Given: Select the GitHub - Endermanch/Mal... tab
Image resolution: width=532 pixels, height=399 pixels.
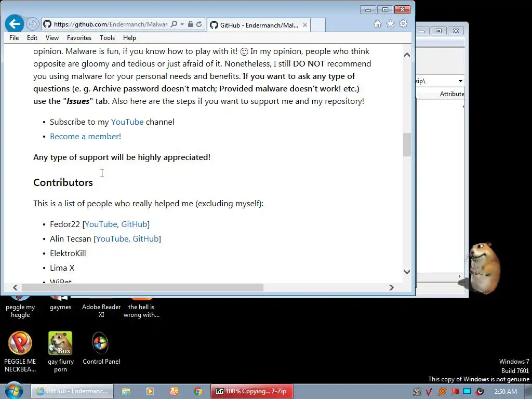Looking at the screenshot, I should click(x=259, y=25).
